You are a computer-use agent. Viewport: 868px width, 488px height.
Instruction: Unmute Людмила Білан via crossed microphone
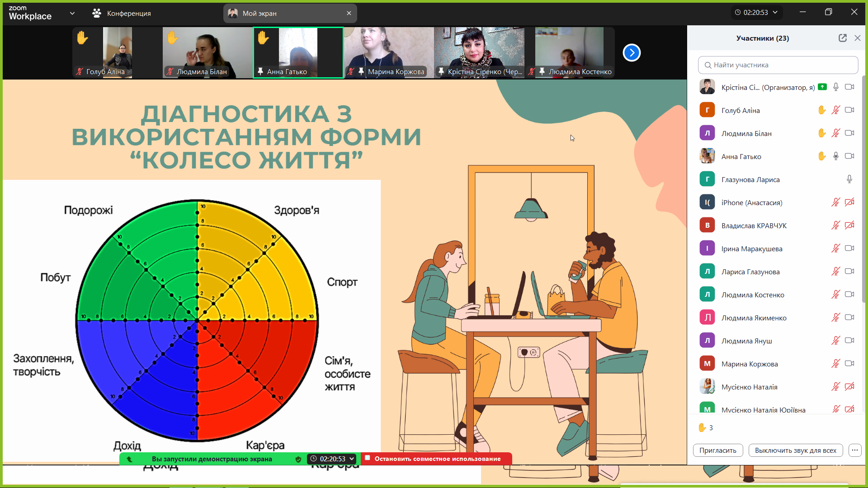835,133
